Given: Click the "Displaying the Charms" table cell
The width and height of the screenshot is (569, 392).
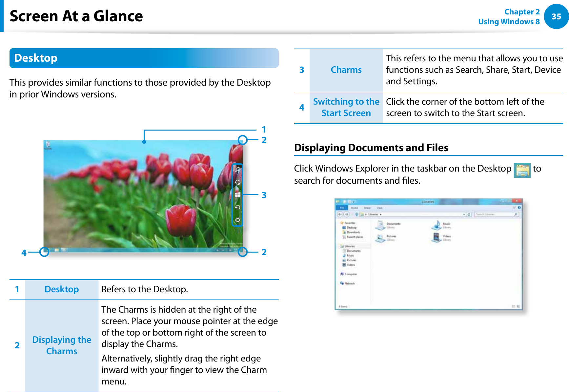Looking at the screenshot, I should (x=62, y=345).
